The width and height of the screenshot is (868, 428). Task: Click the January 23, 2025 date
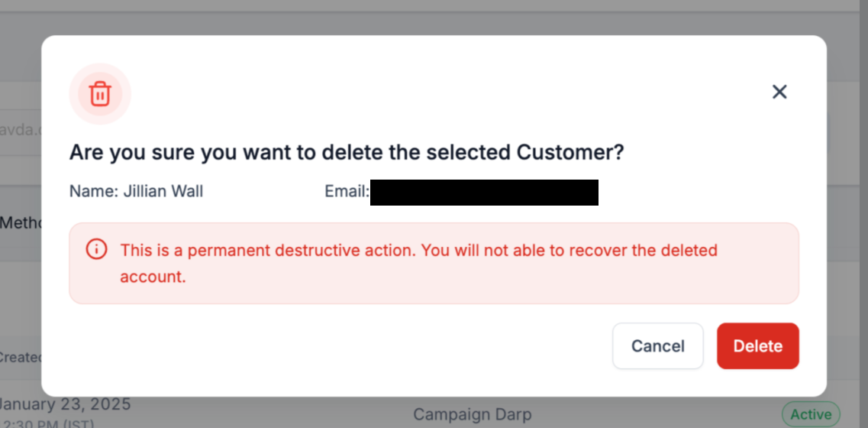pyautogui.click(x=66, y=404)
